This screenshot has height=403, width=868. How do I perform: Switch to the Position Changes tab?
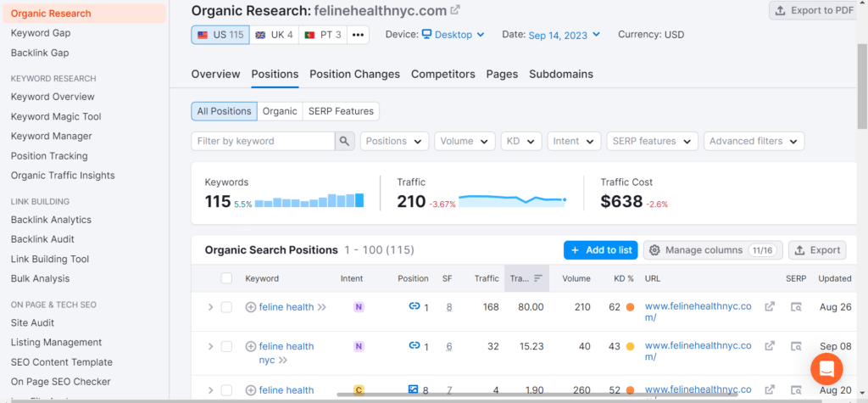(x=355, y=74)
